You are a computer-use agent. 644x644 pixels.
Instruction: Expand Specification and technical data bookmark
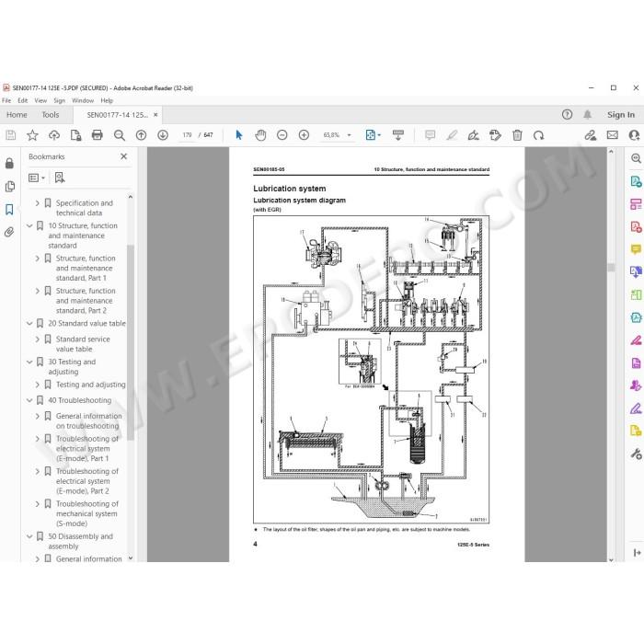click(38, 203)
